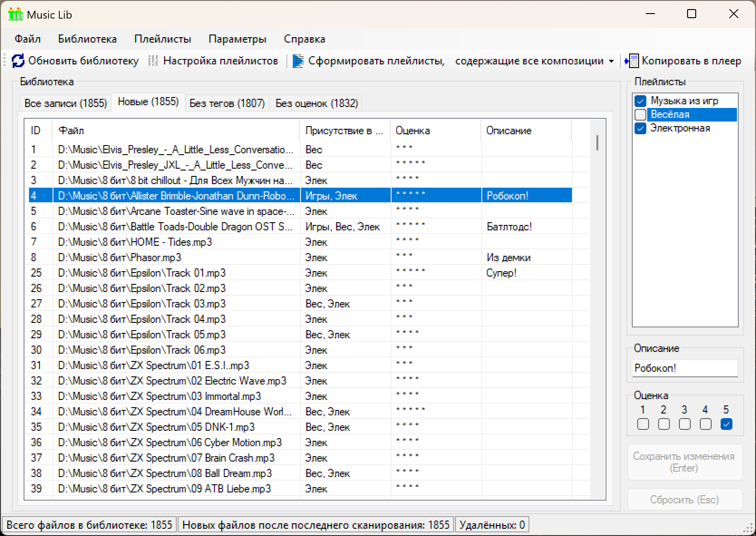Image resolution: width=756 pixels, height=536 pixels.
Task: Click the generate playlists icon
Action: pos(298,61)
